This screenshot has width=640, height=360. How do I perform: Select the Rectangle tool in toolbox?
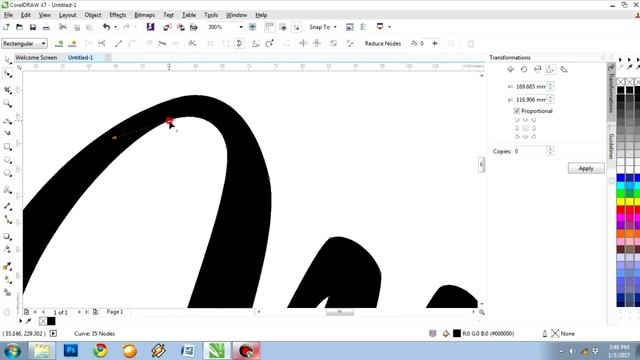tap(7, 147)
